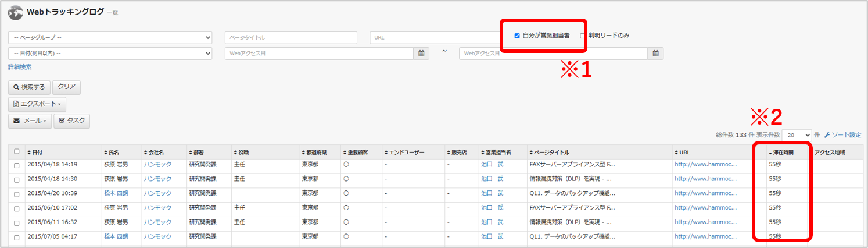
Task: Open calendar picker for start Webアクセス日
Action: pos(422,54)
